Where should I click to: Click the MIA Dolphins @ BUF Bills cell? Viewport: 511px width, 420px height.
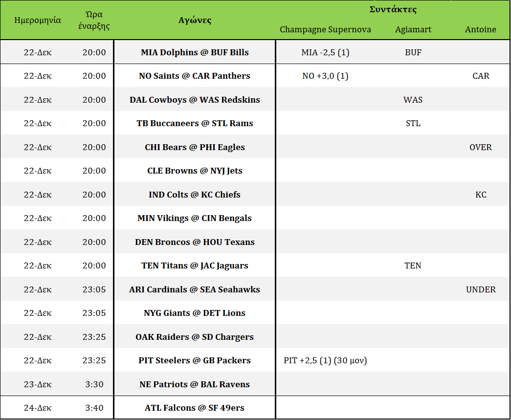click(x=195, y=52)
